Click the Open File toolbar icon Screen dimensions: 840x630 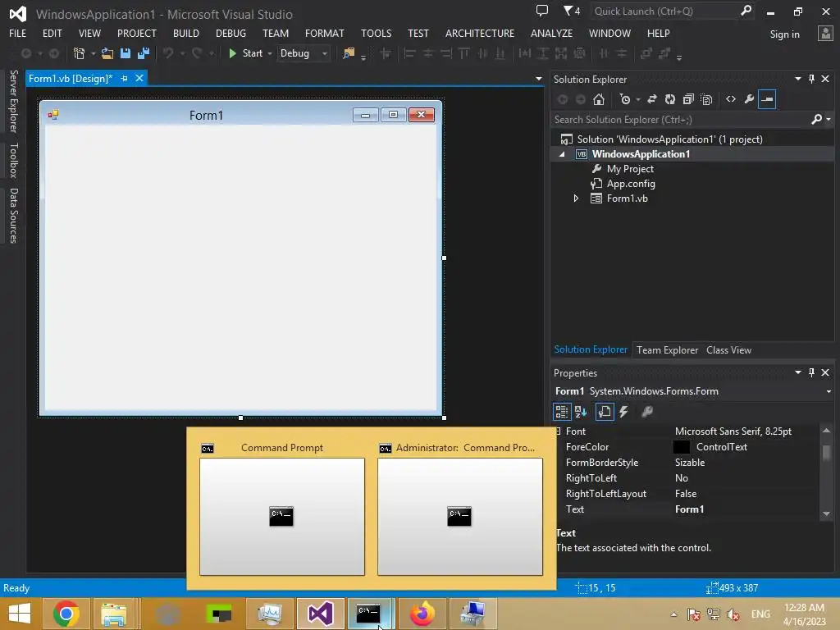[x=107, y=53]
